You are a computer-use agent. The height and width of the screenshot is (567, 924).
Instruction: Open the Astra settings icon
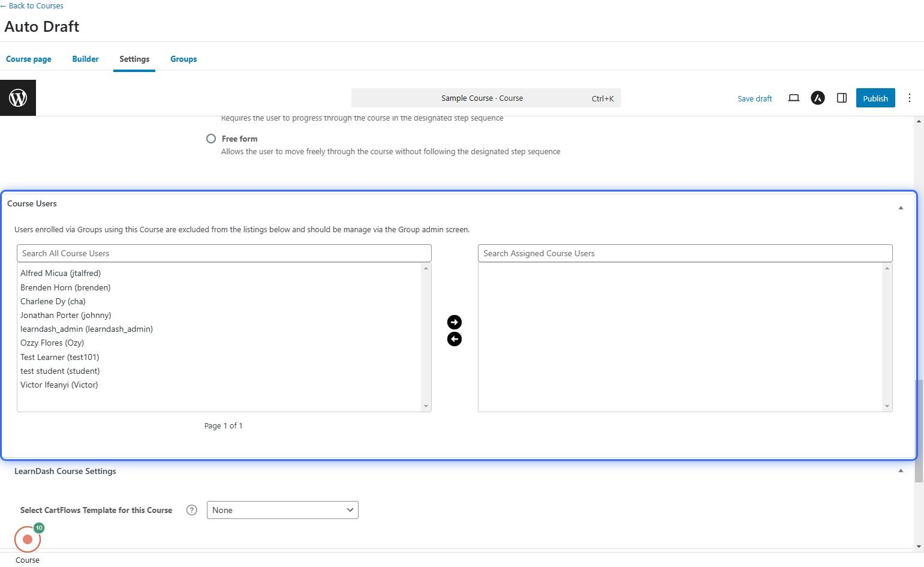tap(817, 98)
